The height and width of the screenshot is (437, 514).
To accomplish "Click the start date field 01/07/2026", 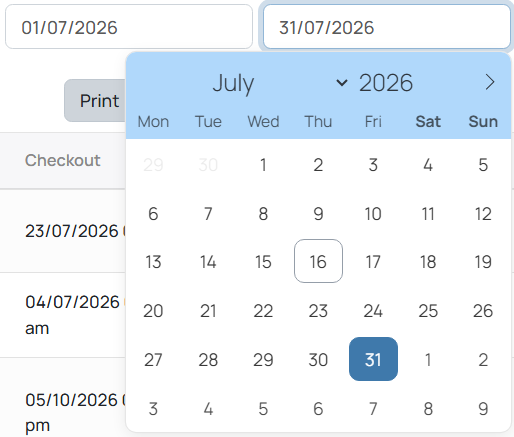I will pos(129,27).
